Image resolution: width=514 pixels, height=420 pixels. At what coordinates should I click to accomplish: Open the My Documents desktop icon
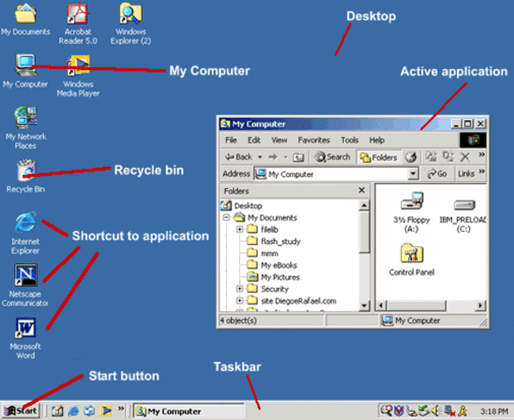25,18
